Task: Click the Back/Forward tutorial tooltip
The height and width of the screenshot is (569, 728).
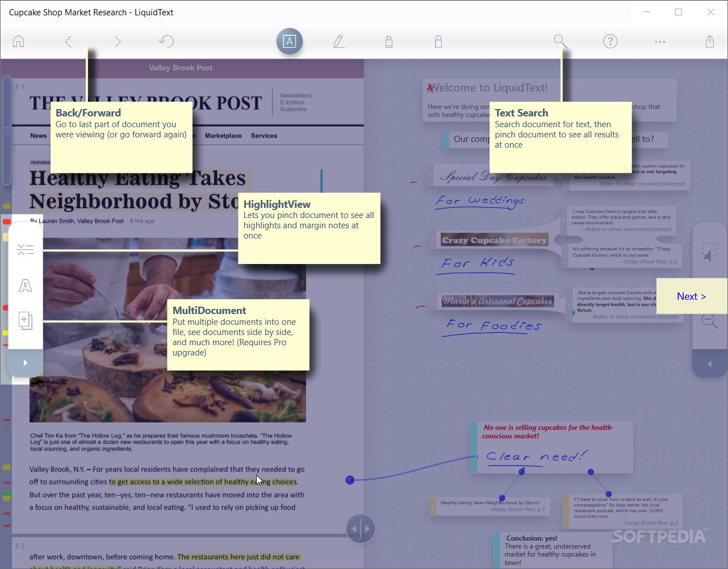Action: click(x=122, y=137)
